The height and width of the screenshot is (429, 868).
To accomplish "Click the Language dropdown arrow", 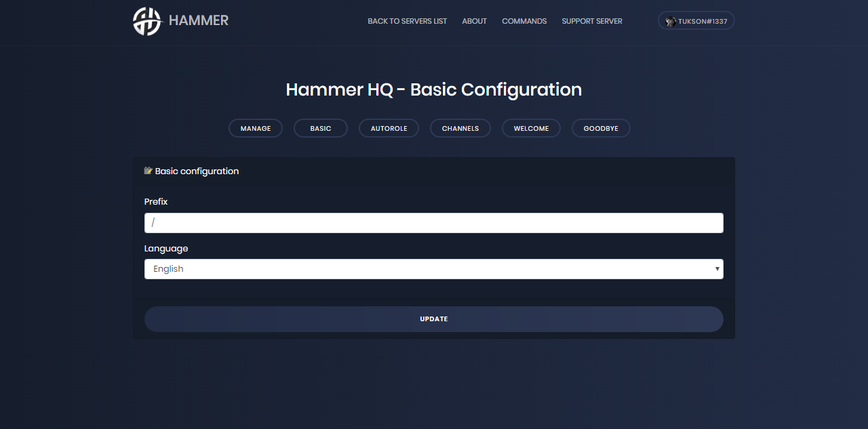I will click(717, 269).
